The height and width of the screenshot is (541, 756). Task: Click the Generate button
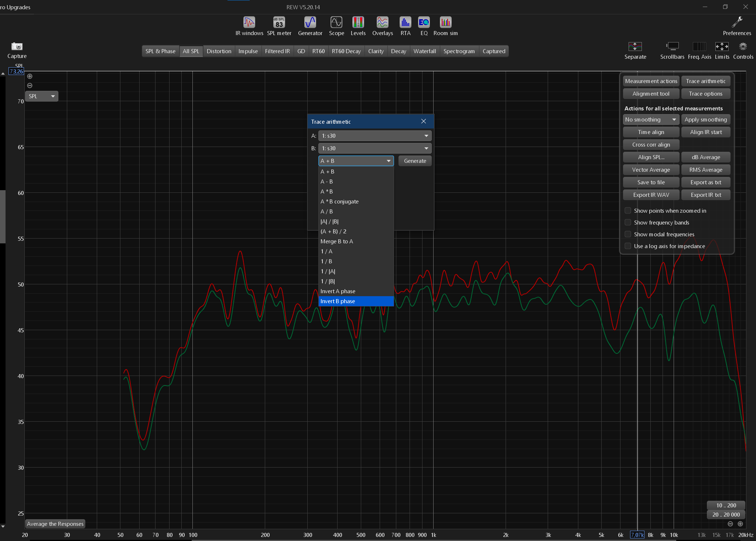pyautogui.click(x=415, y=161)
